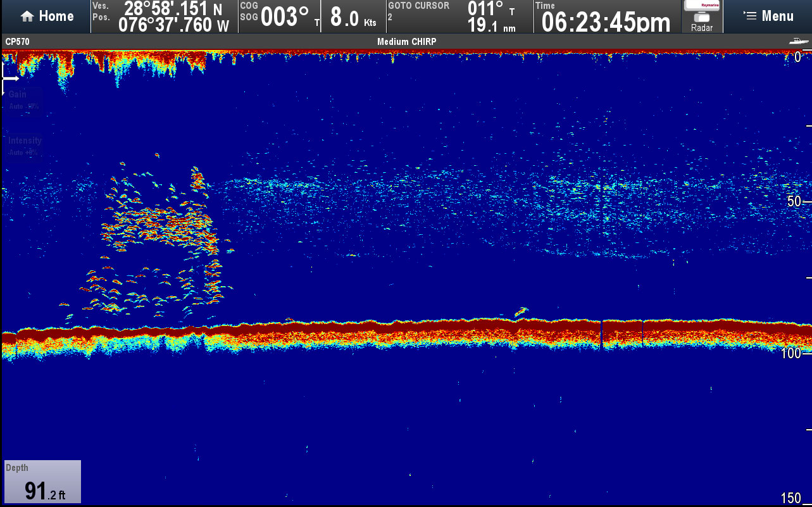
Task: Expand the Medium CHIRP channel selector
Action: point(406,41)
